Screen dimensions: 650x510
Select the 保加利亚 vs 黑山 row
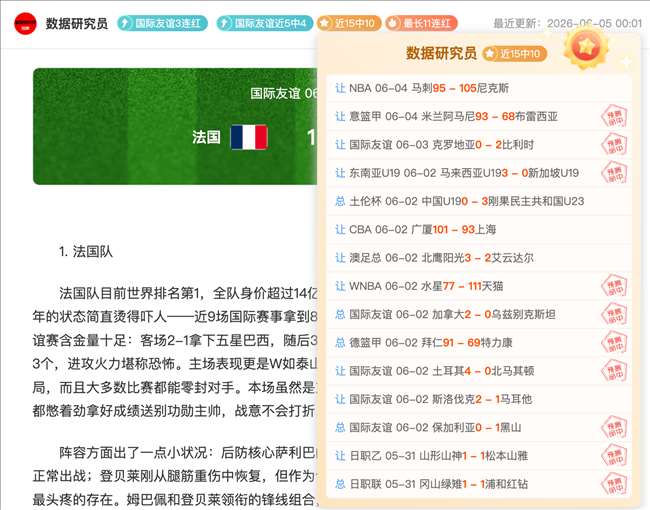pos(479,427)
